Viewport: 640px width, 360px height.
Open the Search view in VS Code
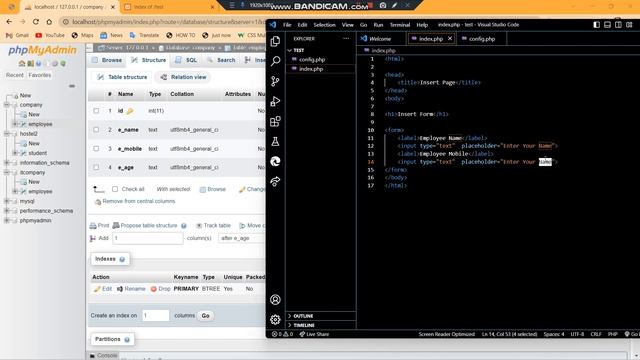pyautogui.click(x=276, y=61)
